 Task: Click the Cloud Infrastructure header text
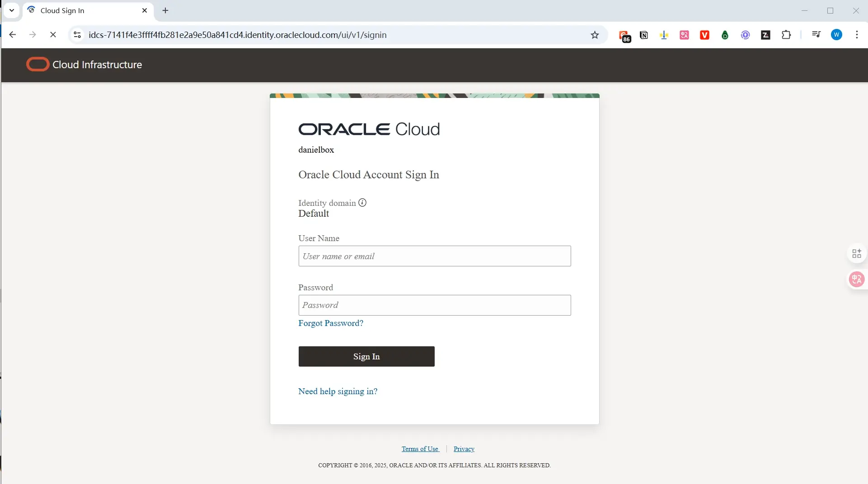pyautogui.click(x=97, y=65)
